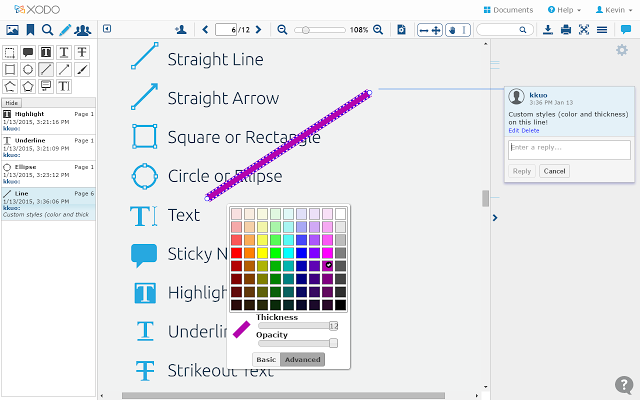The width and height of the screenshot is (640, 400).
Task: Select the free text tool
Action: click(64, 87)
